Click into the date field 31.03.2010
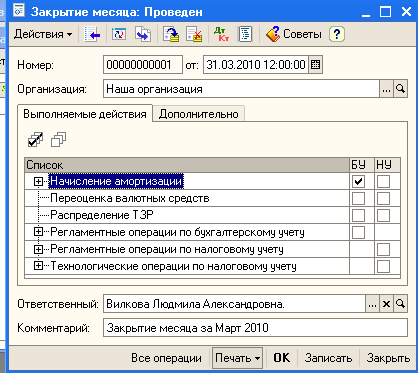Image resolution: width=418 pixels, height=373 pixels. 256,64
